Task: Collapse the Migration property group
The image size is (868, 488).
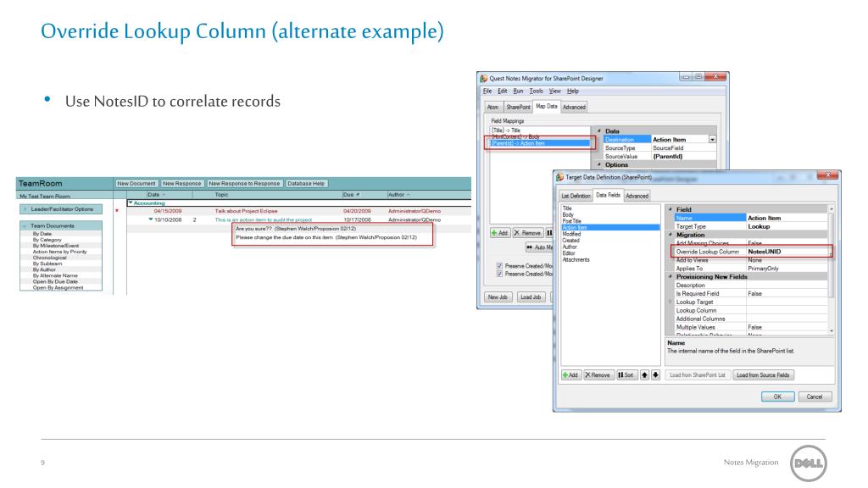Action: click(670, 235)
